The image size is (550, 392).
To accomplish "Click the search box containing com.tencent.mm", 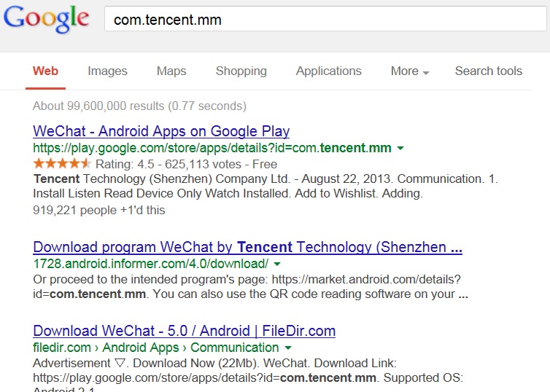I will coord(325,20).
